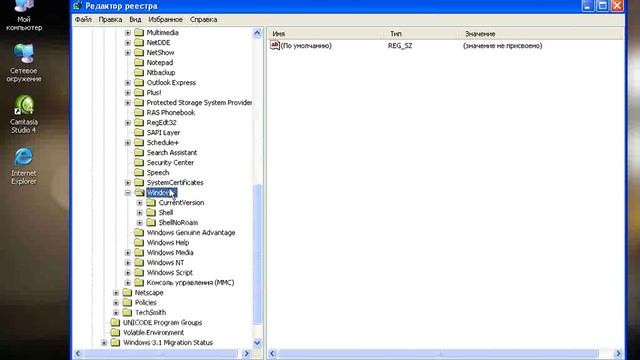Click the NetDDE folder icon
Screen dimensions: 640x360
coord(139,42)
